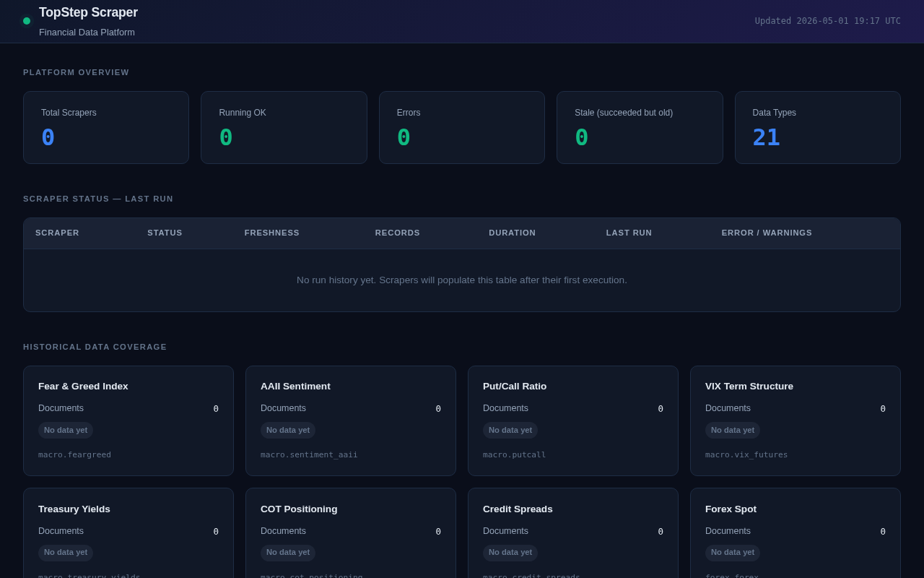The width and height of the screenshot is (924, 578).
Task: Open the Treasury Yields card title
Action: [74, 509]
